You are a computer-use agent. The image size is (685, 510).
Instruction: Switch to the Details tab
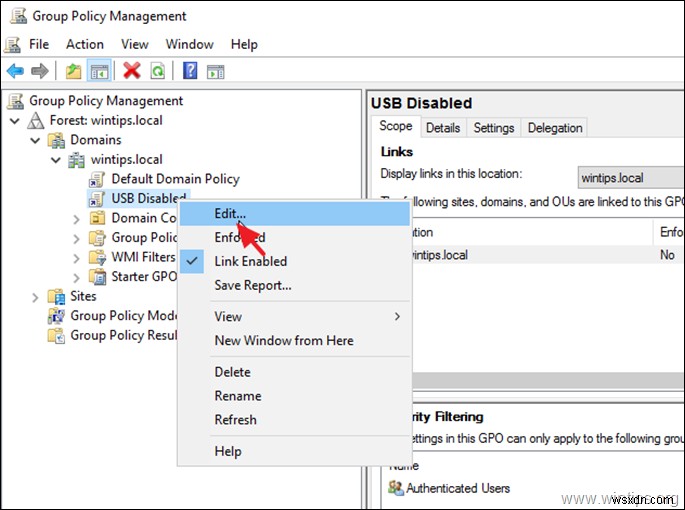pos(443,128)
